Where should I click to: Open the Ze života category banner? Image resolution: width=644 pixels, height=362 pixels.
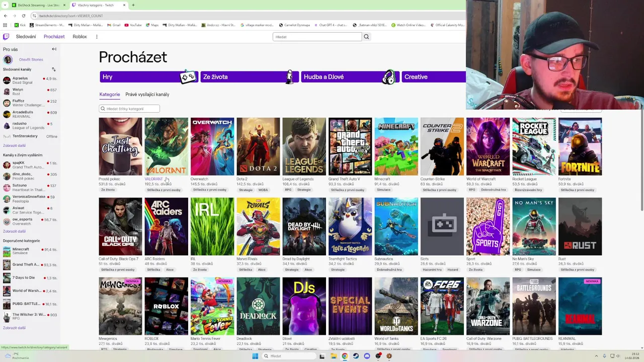[249, 77]
